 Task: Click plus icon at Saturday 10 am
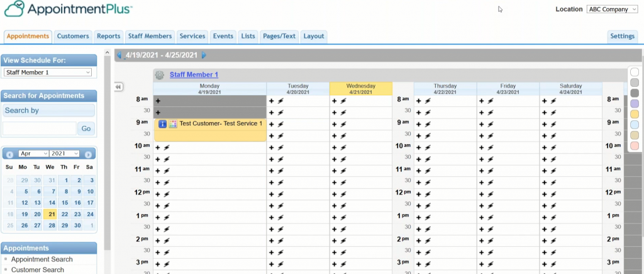[544, 147]
